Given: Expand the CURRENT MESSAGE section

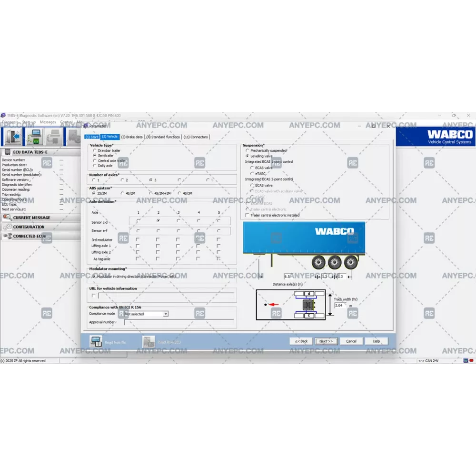Looking at the screenshot, I should [x=31, y=218].
